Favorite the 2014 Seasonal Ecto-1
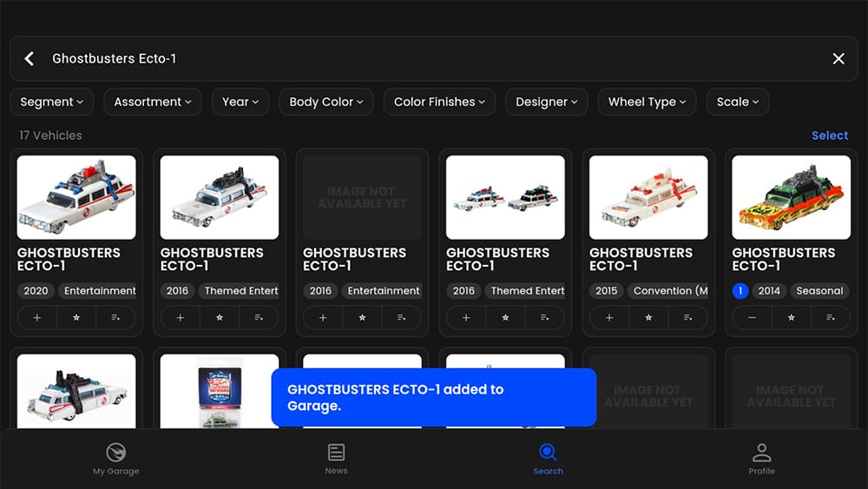 (x=791, y=318)
